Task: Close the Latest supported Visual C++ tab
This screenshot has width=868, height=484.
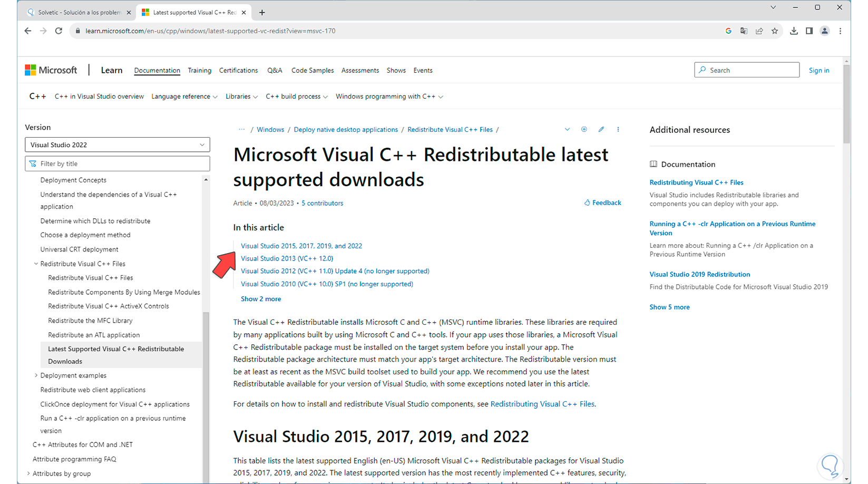Action: 243,12
